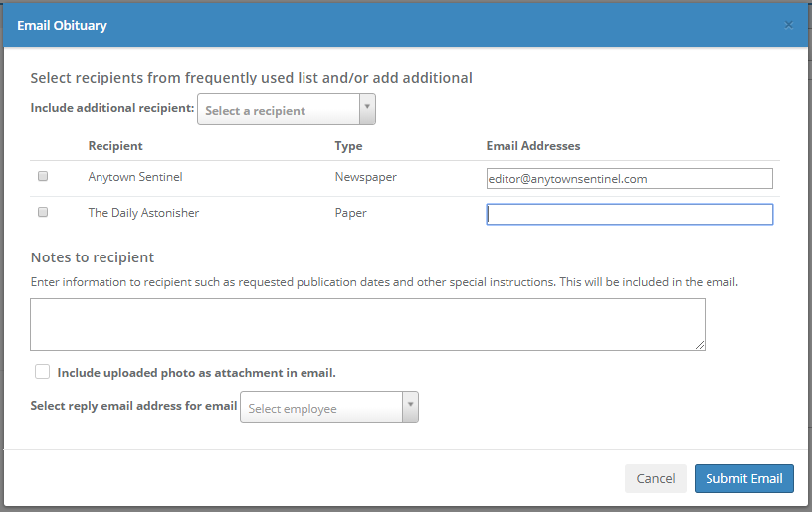
Task: Click the Select employee dropdown arrow
Action: [x=409, y=407]
